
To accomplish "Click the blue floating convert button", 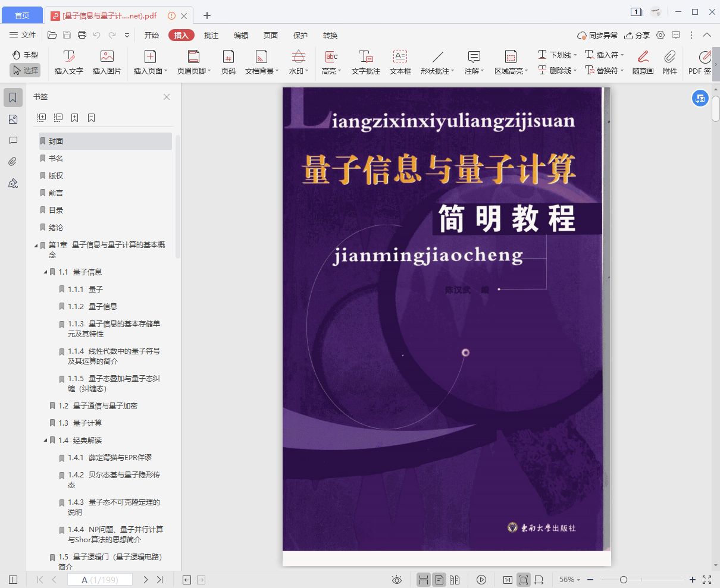I will (x=700, y=98).
